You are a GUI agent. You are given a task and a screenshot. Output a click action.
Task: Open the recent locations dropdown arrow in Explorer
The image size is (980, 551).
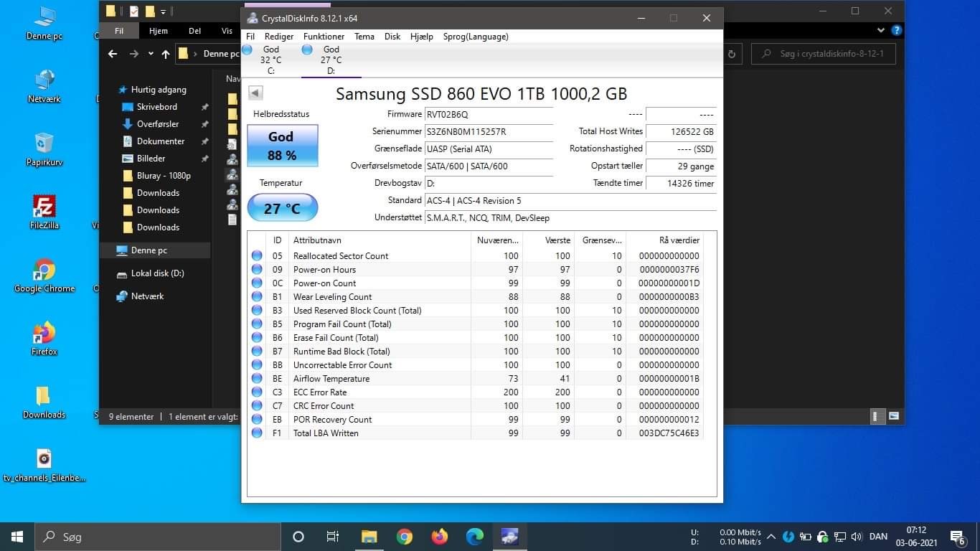(151, 54)
